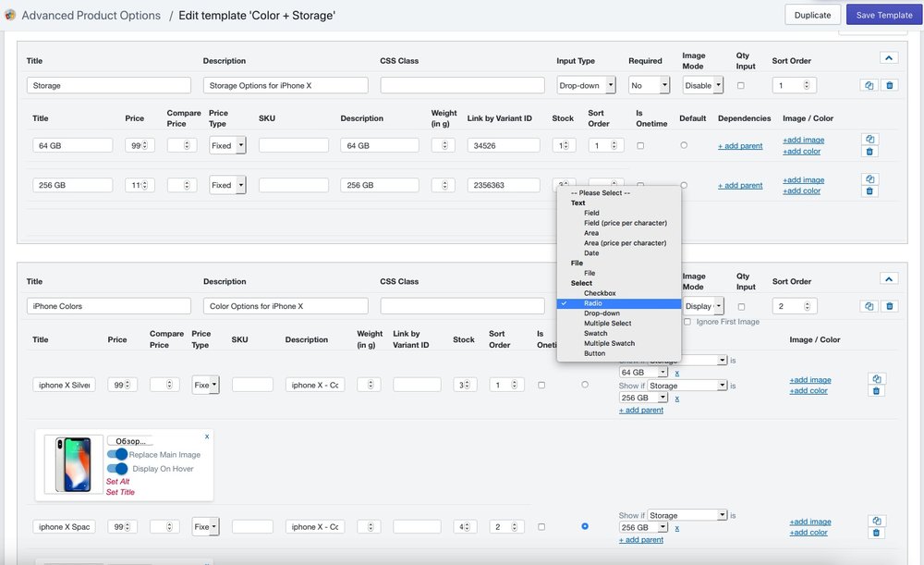Viewport: 924px width, 565px height.
Task: Enable Ignore First Image checkbox
Action: click(x=687, y=322)
